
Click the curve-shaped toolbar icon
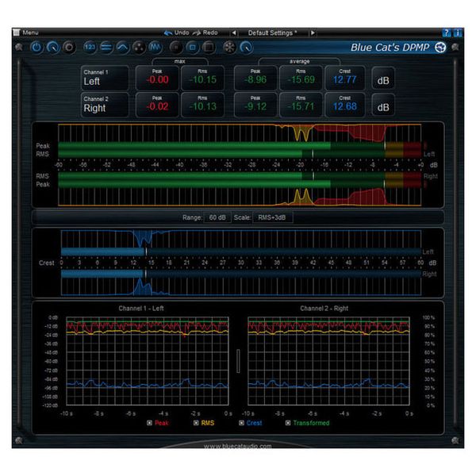click(x=122, y=48)
